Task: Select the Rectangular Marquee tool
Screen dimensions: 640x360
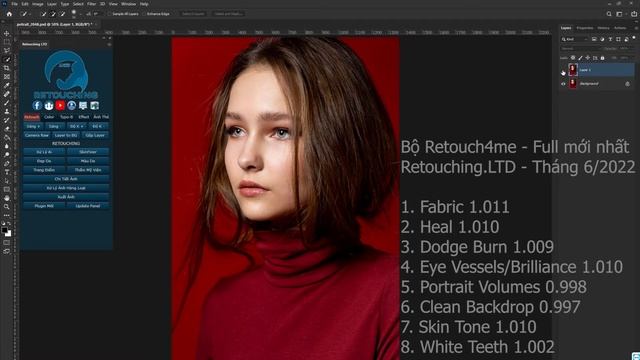Action: (x=7, y=42)
